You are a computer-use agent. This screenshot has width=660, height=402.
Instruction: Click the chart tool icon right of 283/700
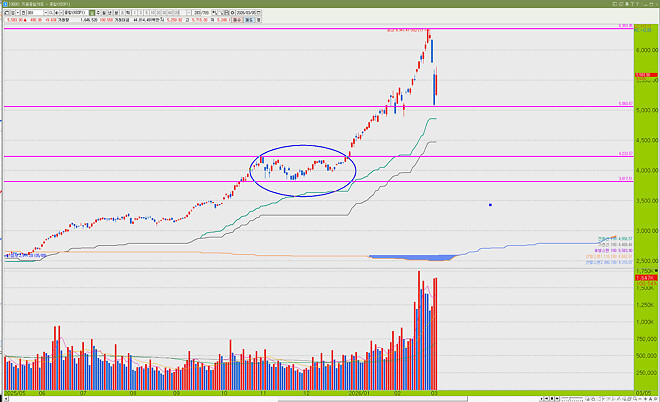(214, 13)
